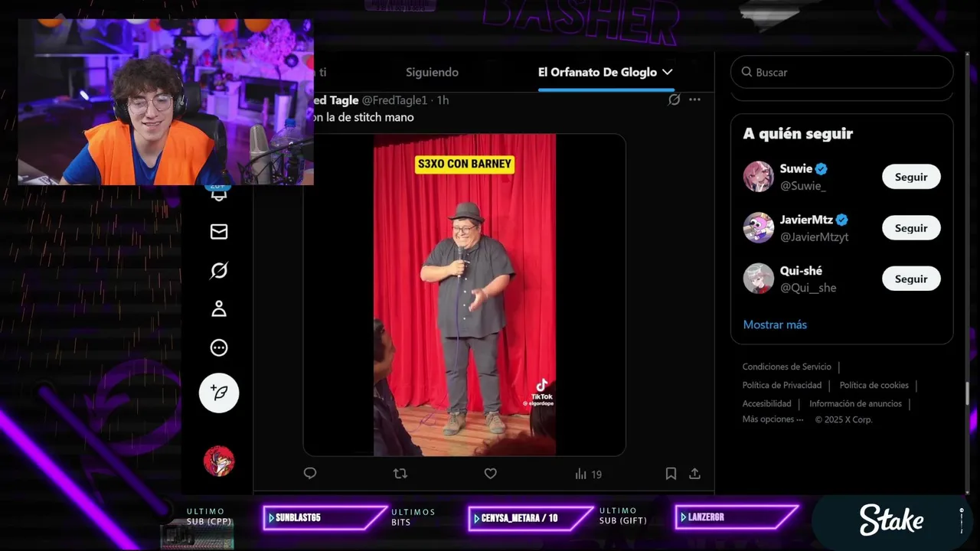
Task: Click the search magnifier icon
Action: [746, 72]
